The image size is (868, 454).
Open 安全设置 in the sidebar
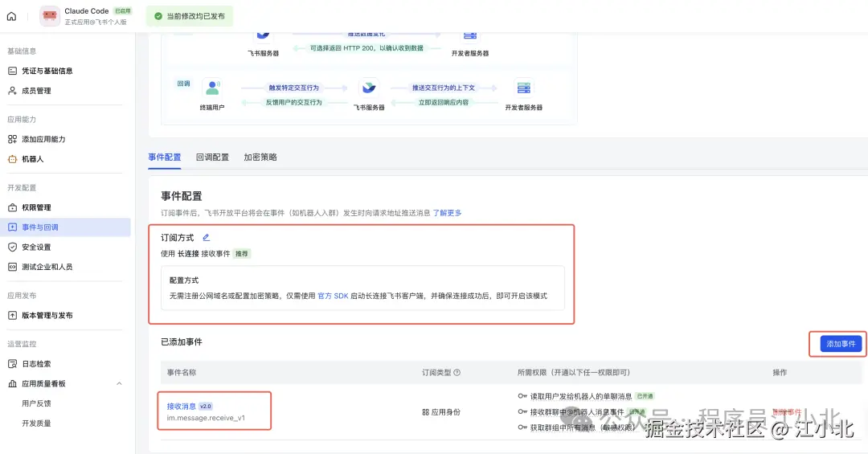tap(36, 247)
